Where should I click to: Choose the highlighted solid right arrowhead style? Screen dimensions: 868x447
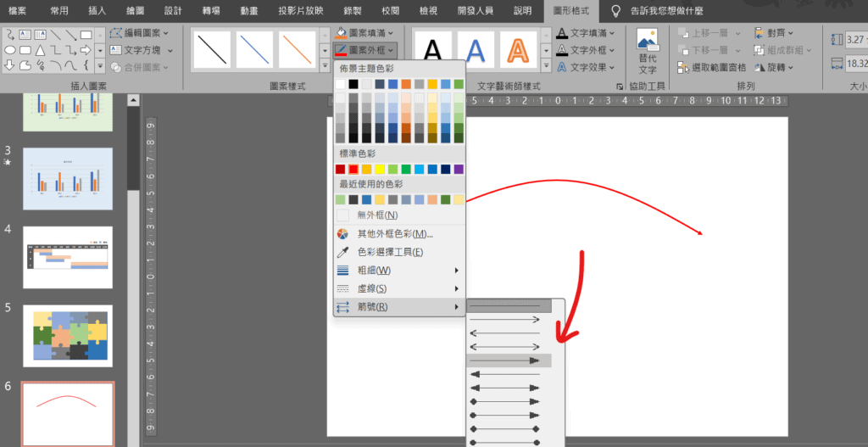point(509,360)
